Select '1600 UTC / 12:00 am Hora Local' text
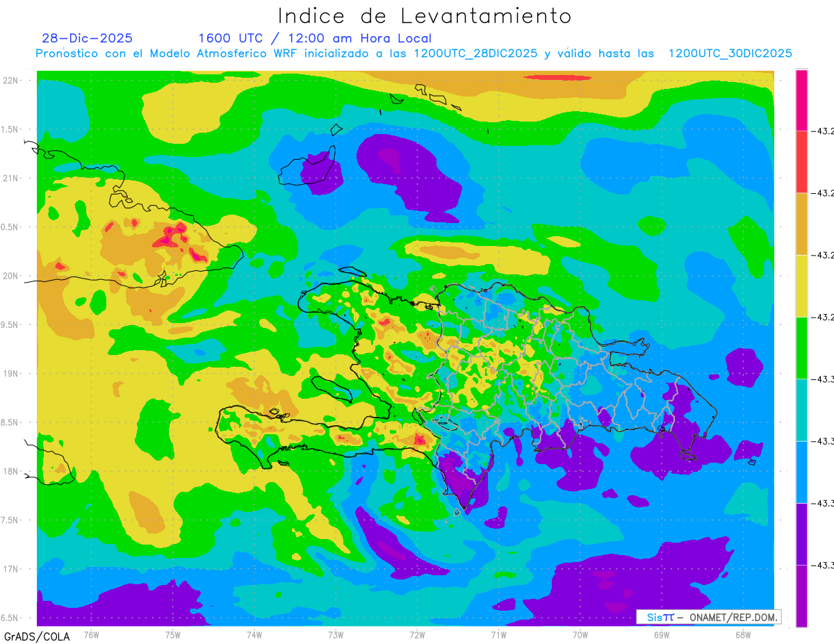Screen dimensions: 834x644 [x=315, y=38]
